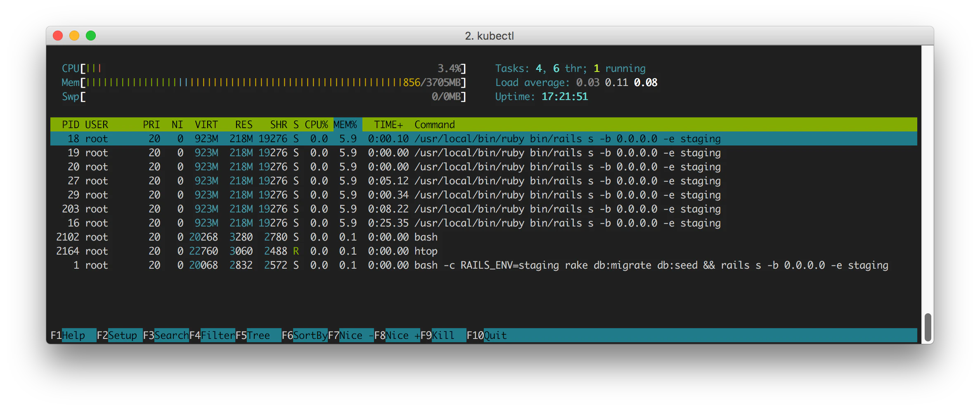This screenshot has height=410, width=980.
Task: Click the yellow minimize window button
Action: [x=74, y=36]
